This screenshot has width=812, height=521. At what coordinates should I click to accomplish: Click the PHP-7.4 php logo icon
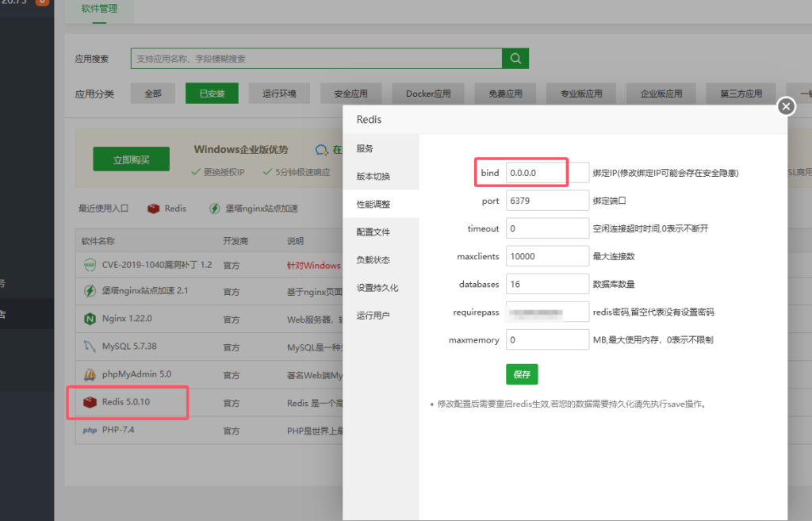click(x=90, y=431)
